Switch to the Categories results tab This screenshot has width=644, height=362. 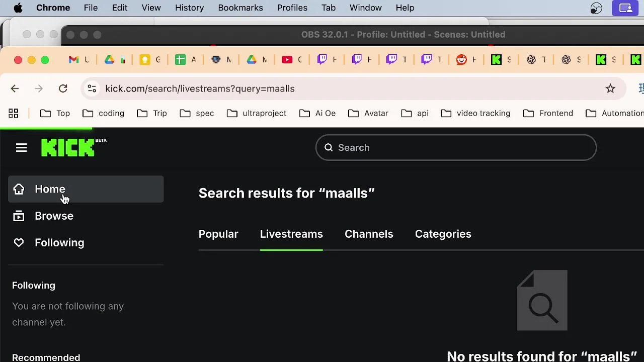[x=443, y=234]
